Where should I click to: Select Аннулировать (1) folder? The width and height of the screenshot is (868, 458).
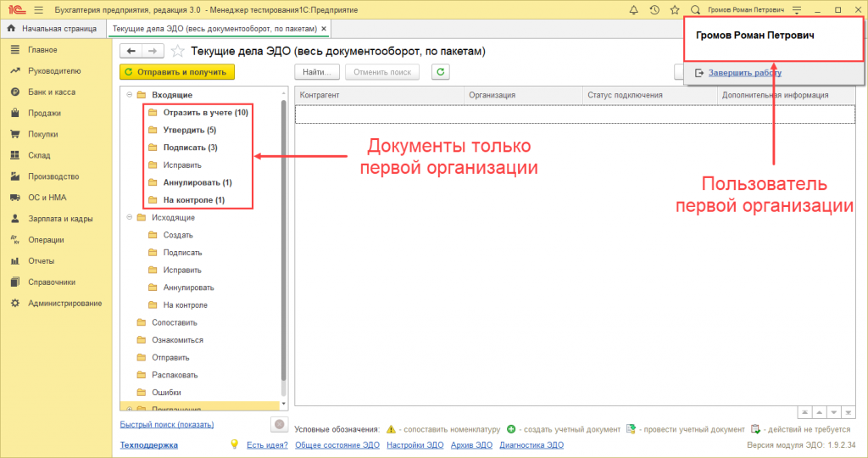click(x=197, y=182)
